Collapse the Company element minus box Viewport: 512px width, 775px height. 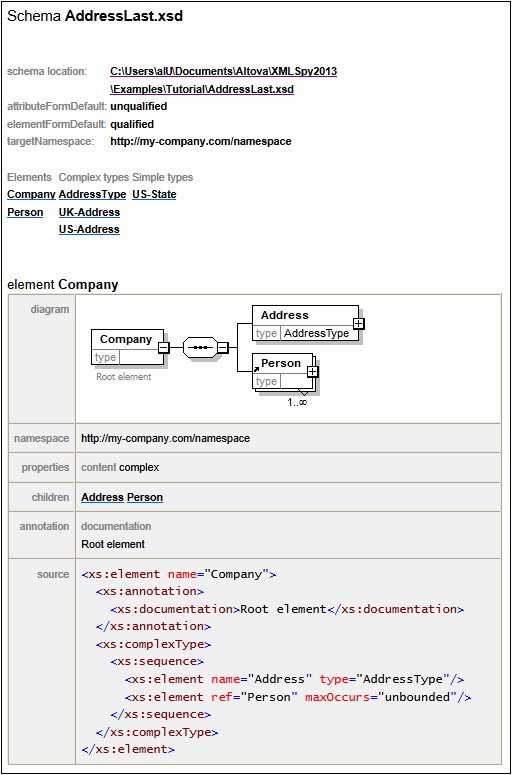coord(164,348)
